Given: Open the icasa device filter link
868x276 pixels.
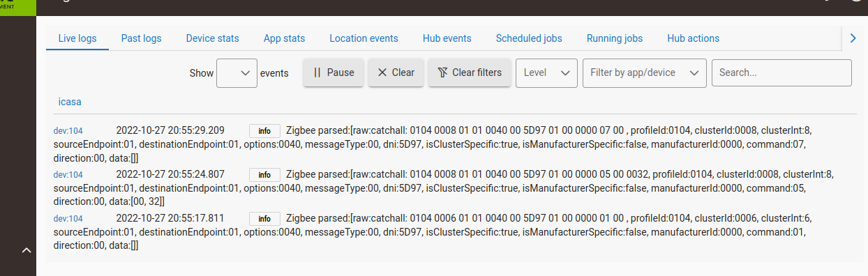Looking at the screenshot, I should 70,102.
